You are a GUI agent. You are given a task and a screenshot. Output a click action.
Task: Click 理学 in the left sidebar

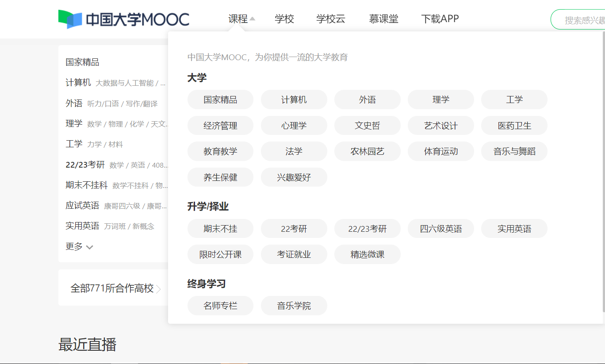coord(74,123)
